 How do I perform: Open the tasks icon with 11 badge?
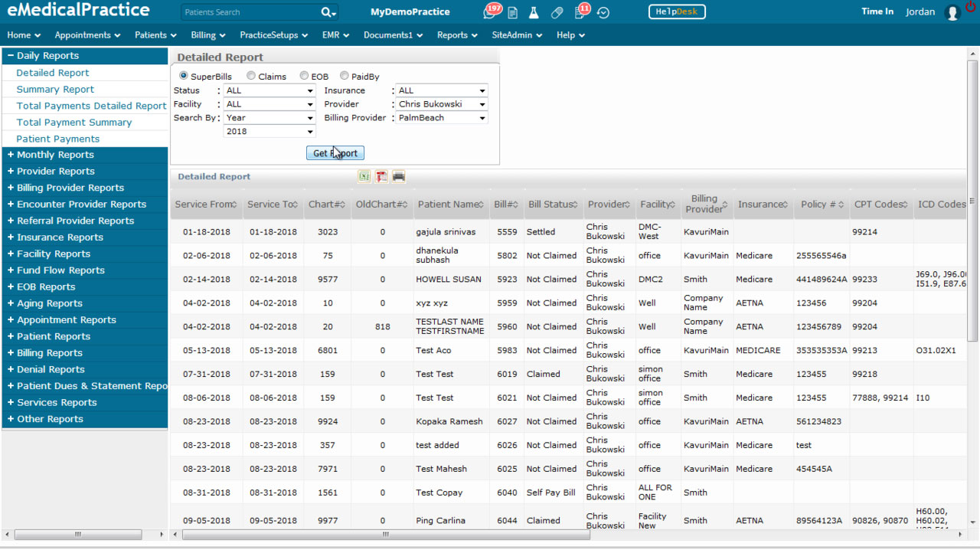(580, 12)
